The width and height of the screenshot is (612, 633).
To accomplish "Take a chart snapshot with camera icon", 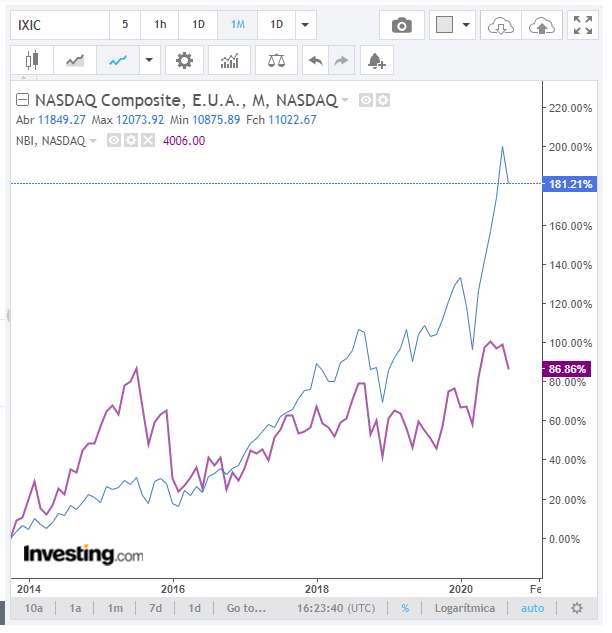I will [401, 25].
